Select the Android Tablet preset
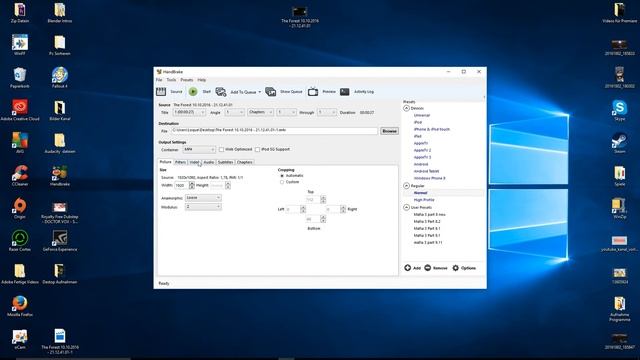 click(427, 171)
